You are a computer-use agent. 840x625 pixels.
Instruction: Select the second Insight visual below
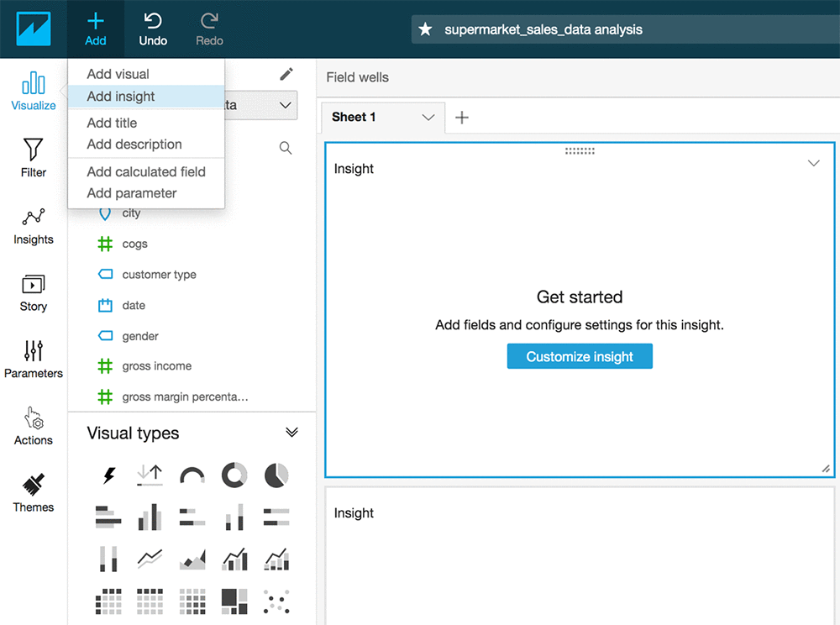(580, 556)
